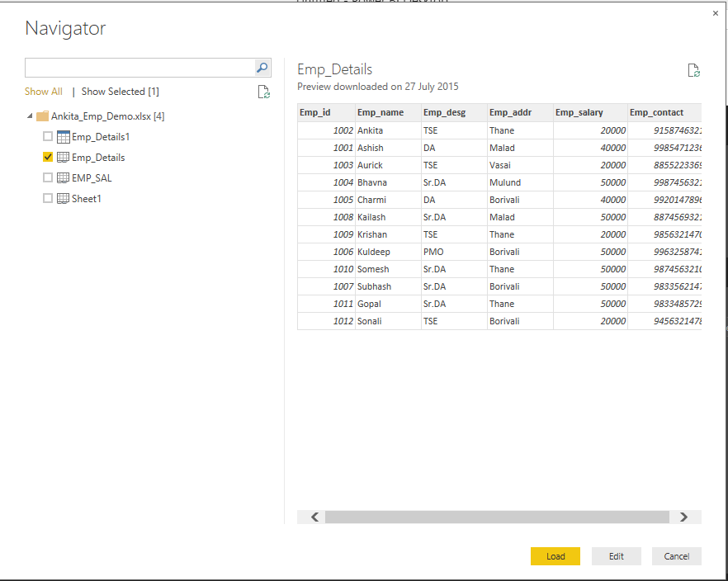
Task: Click the PMO designation cell
Action: (454, 252)
